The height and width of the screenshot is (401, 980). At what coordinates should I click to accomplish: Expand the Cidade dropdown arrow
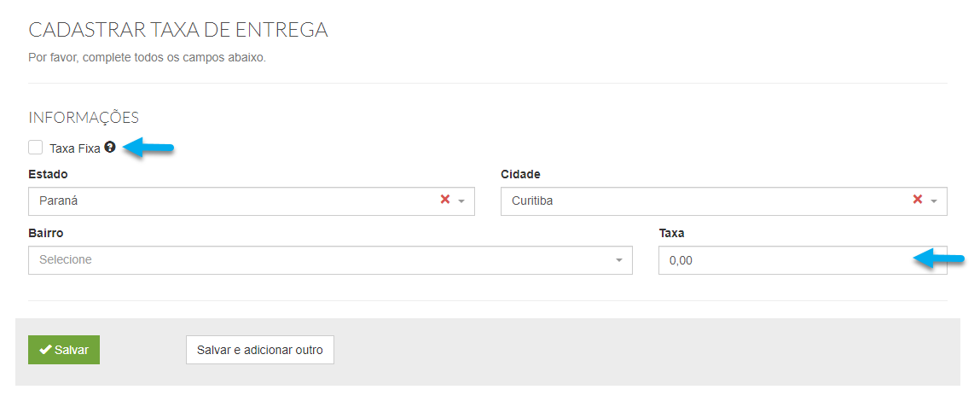[x=935, y=201]
